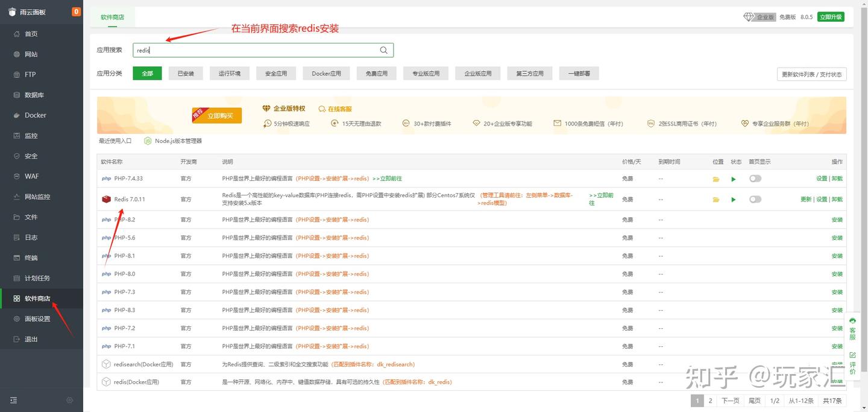Open folder location icon for PHP-7.4.33
This screenshot has height=412, width=868.
tap(716, 179)
